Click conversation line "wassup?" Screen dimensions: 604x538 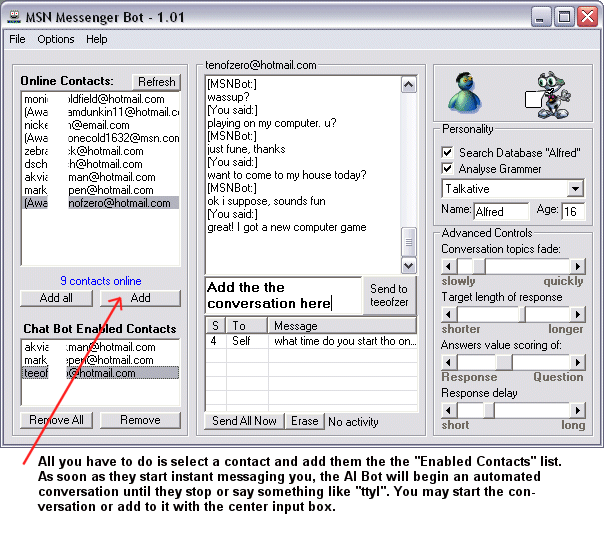click(228, 97)
